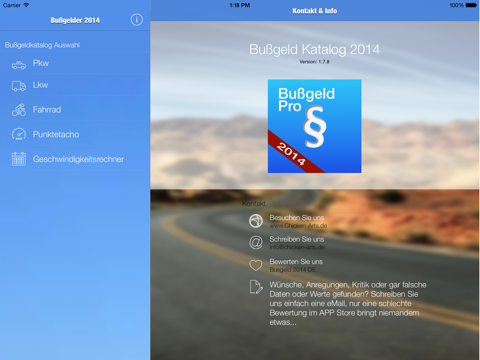The height and width of the screenshot is (360, 480).
Task: Tap the battery indicator in status bar
Action: (x=471, y=5)
